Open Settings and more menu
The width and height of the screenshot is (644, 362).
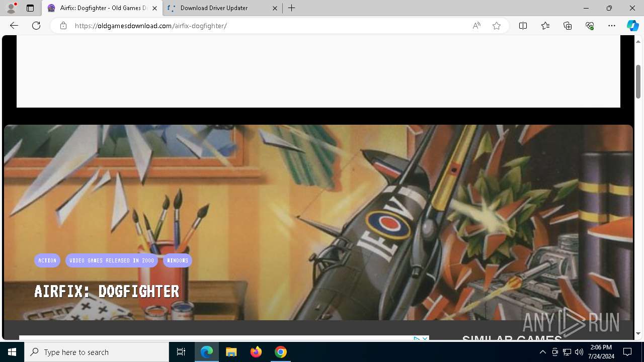click(x=612, y=26)
